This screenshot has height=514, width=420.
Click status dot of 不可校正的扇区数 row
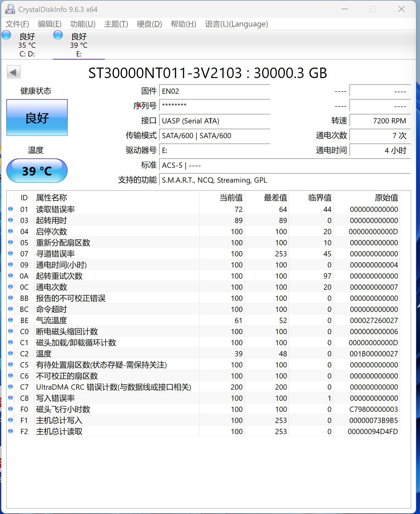[x=10, y=376]
